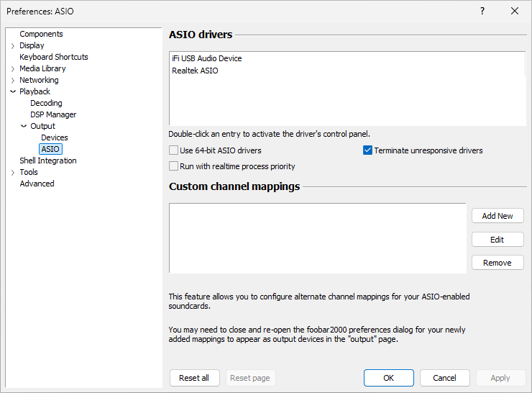This screenshot has width=532, height=393.
Task: Enable Use 64-bit ASIO drivers checkbox
Action: (x=174, y=150)
